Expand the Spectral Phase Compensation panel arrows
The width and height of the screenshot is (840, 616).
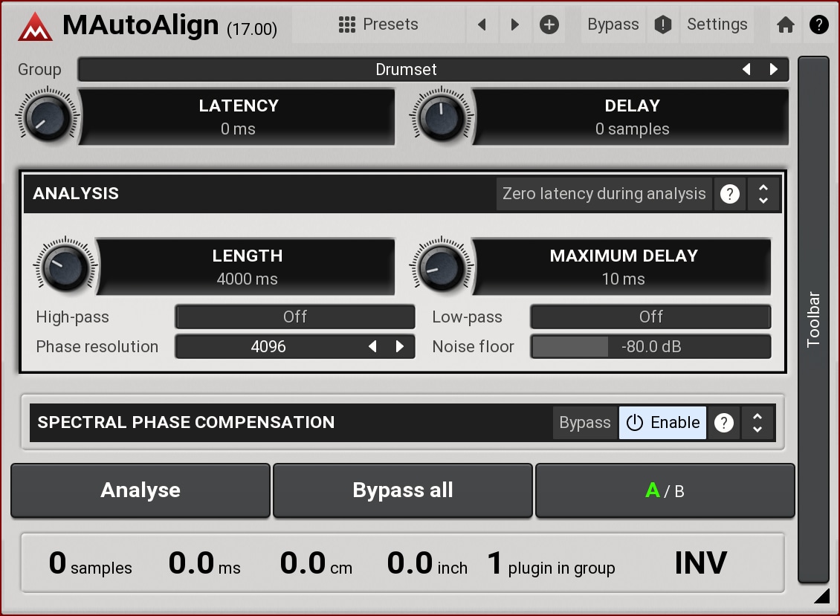[757, 423]
